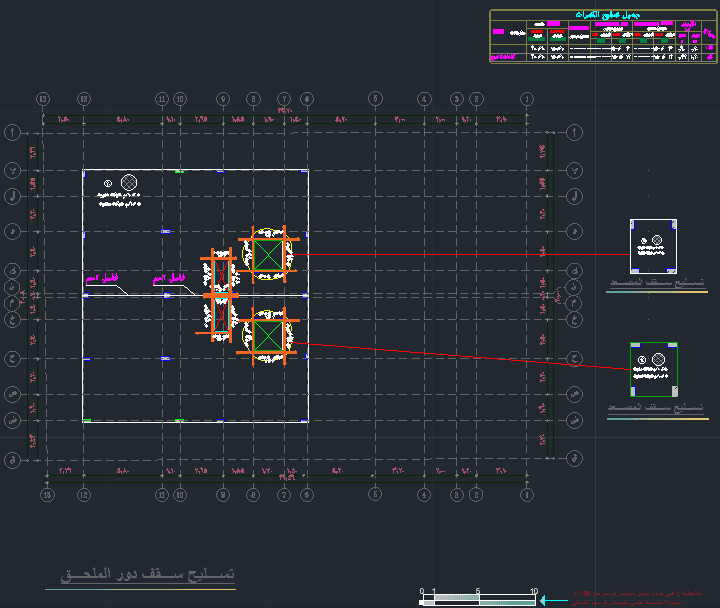This screenshot has height=608, width=720.
Task: Click the red SUPPORT header cell in the table
Action: click(x=557, y=32)
